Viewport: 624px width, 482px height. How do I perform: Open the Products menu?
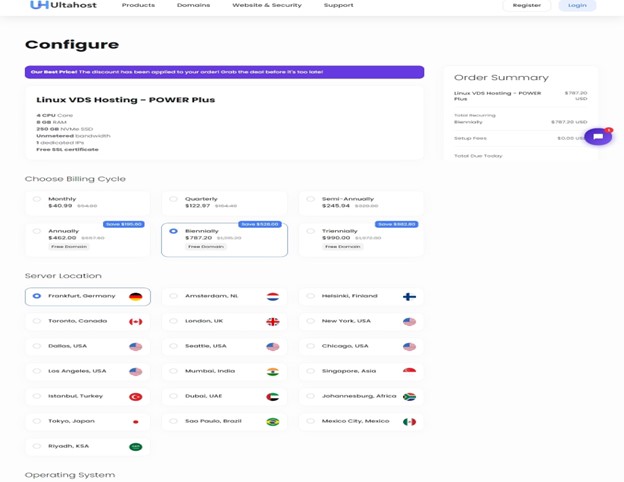coord(138,5)
